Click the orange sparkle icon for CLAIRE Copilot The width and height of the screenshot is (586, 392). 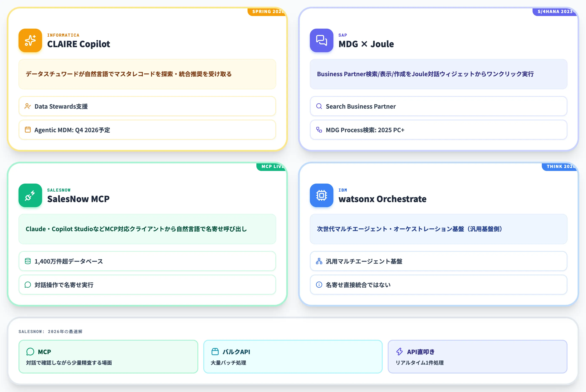[x=30, y=40]
